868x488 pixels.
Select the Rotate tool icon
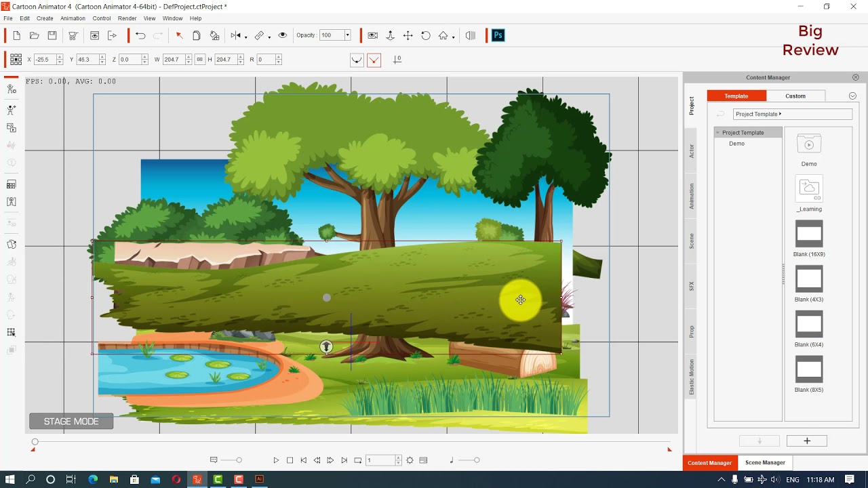pos(425,35)
